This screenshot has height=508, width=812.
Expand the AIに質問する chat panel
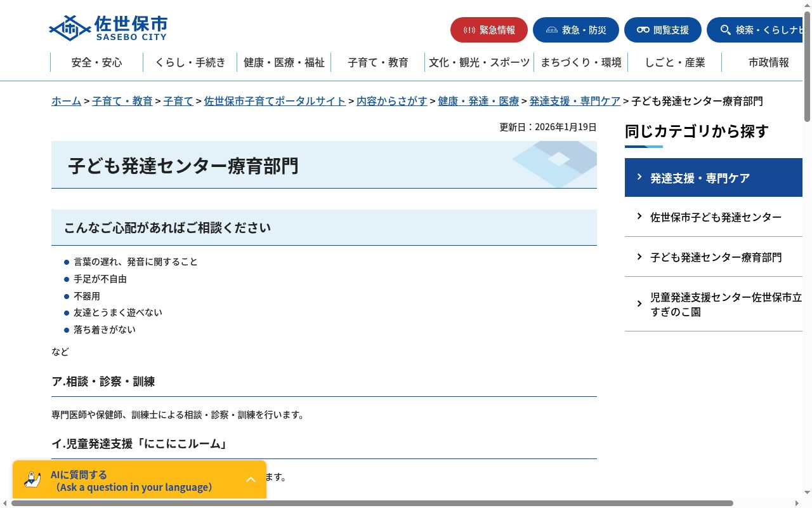[251, 479]
